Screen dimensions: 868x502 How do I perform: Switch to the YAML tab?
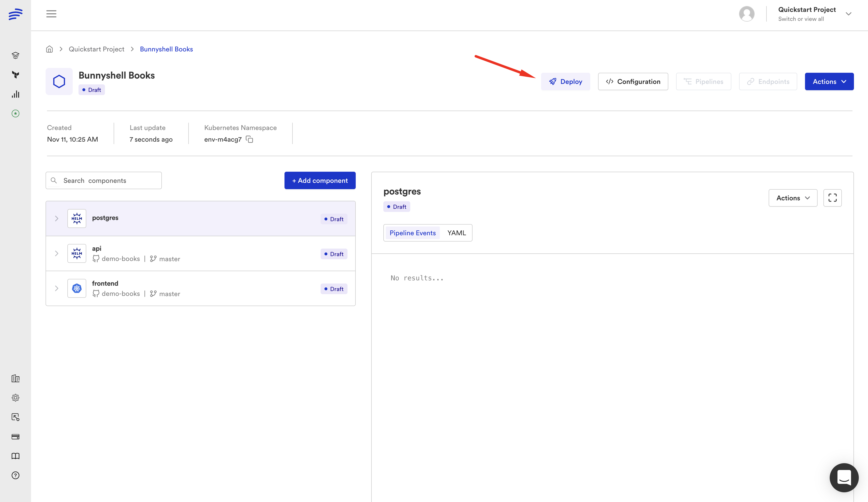point(456,233)
